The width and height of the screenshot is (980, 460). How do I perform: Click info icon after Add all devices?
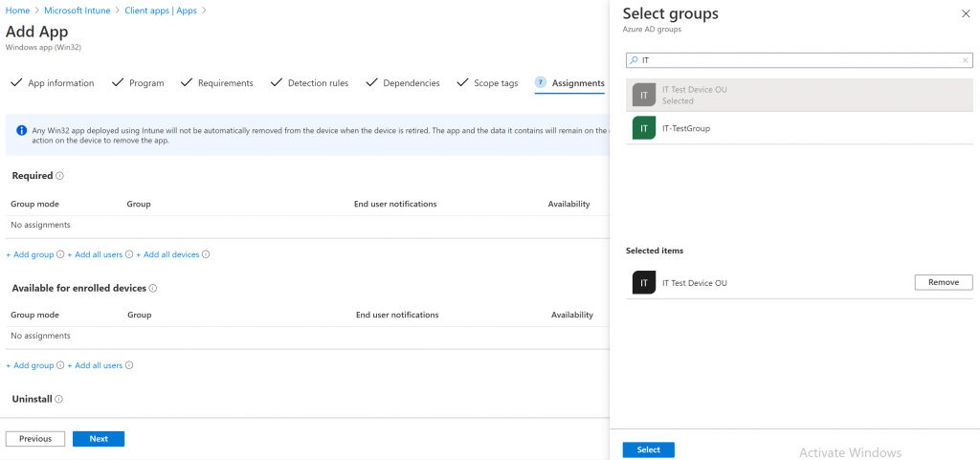click(206, 254)
